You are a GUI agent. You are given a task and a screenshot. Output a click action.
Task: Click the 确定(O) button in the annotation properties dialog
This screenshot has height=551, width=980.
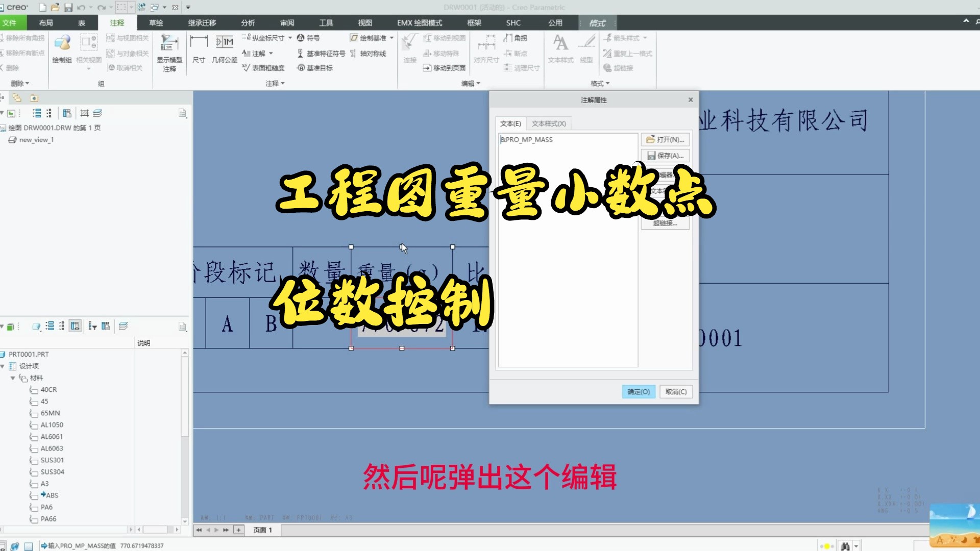[x=638, y=391]
